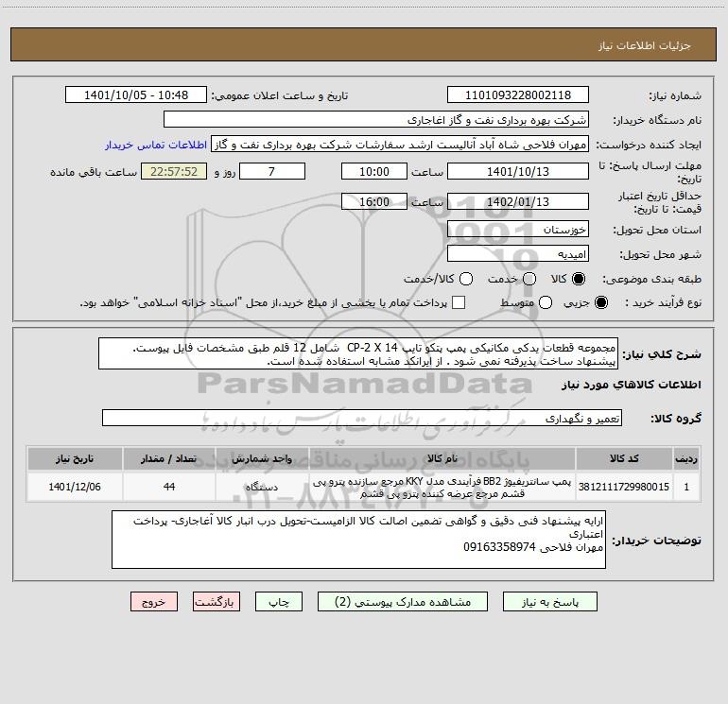Click the announcement date field 1401/10/05 - 10:48
The height and width of the screenshot is (704, 728).
136,95
